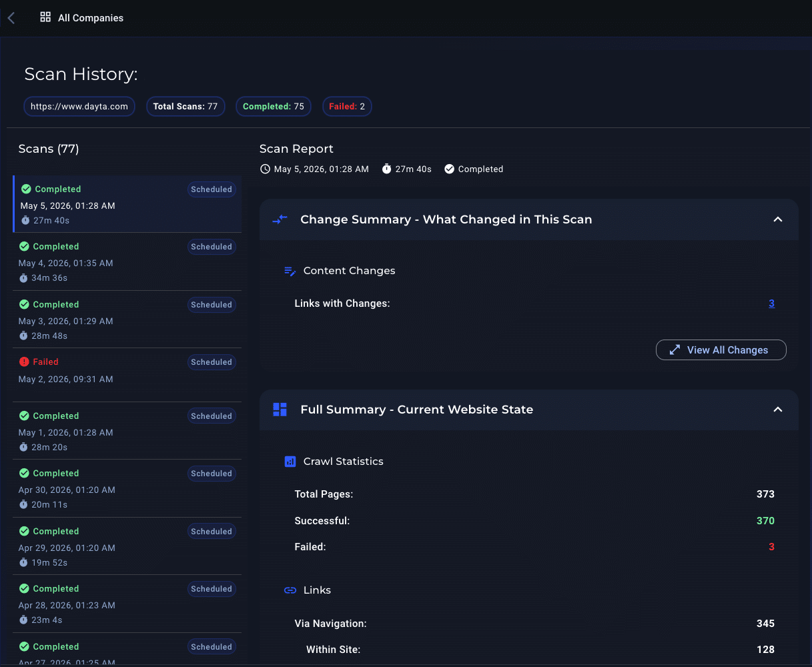Click the Via Navigation value 345
Viewport: 812px width, 667px height.
pos(765,624)
